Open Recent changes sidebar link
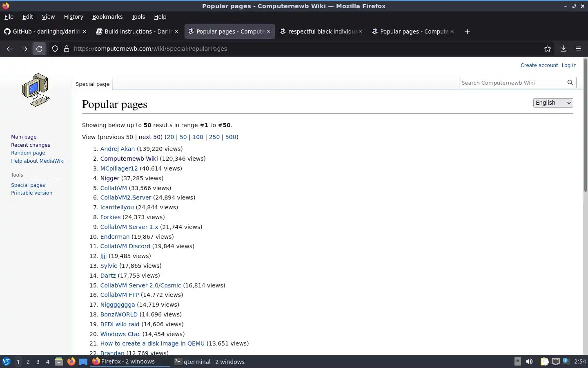The image size is (588, 368). (31, 145)
